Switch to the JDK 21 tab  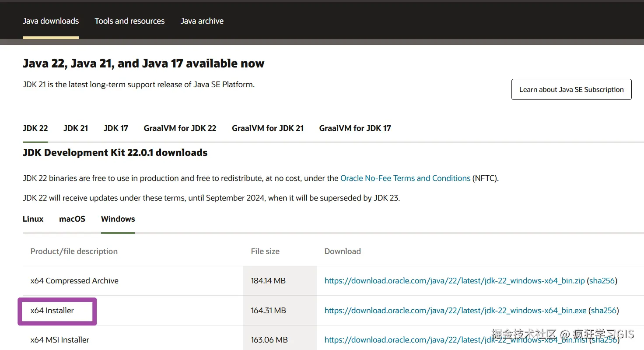[76, 128]
